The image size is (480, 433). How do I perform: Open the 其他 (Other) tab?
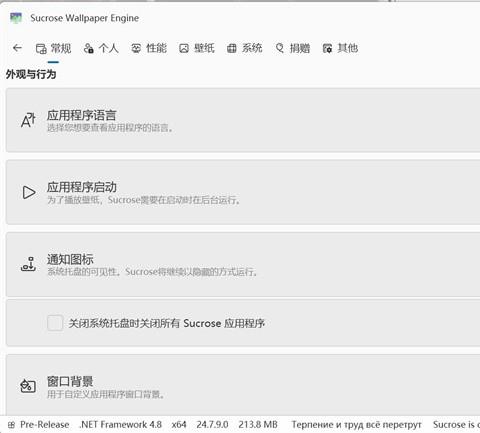click(340, 49)
